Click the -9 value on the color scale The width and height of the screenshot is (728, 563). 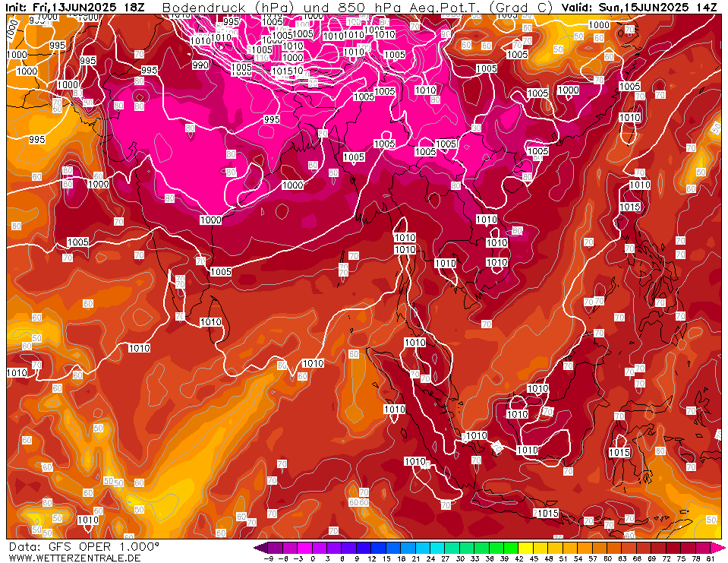[269, 558]
